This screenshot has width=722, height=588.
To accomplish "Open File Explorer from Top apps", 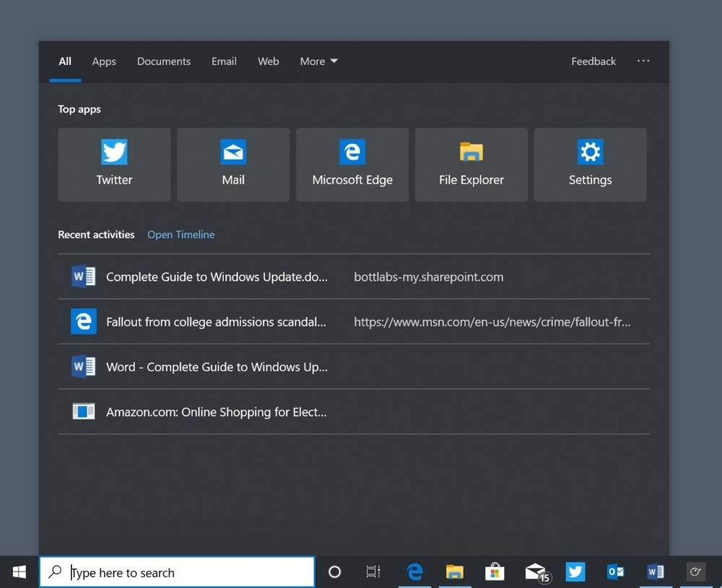I will (471, 165).
